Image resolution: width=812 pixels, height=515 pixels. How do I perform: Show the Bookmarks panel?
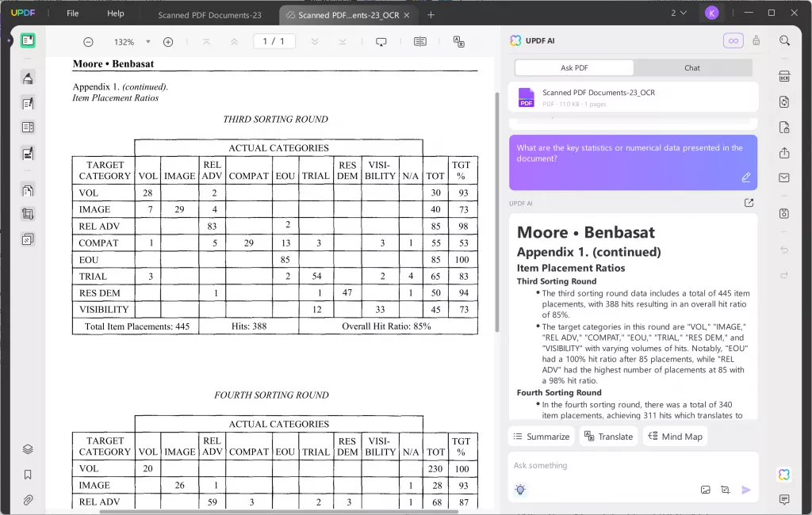point(28,475)
